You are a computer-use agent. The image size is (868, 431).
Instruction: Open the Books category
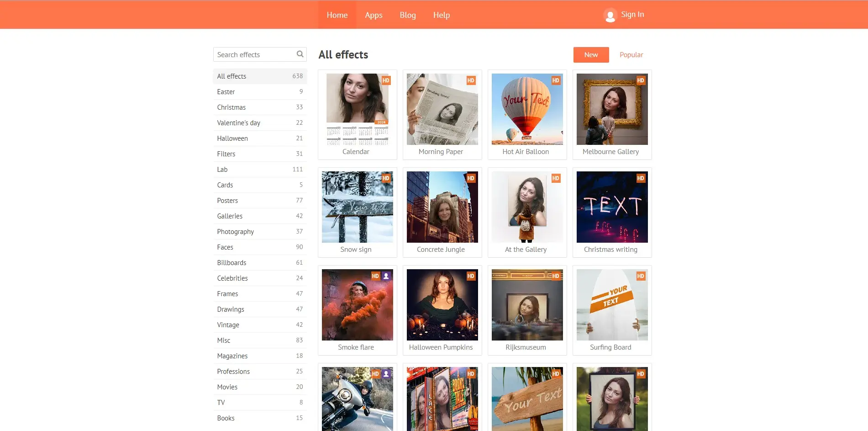tap(260, 418)
